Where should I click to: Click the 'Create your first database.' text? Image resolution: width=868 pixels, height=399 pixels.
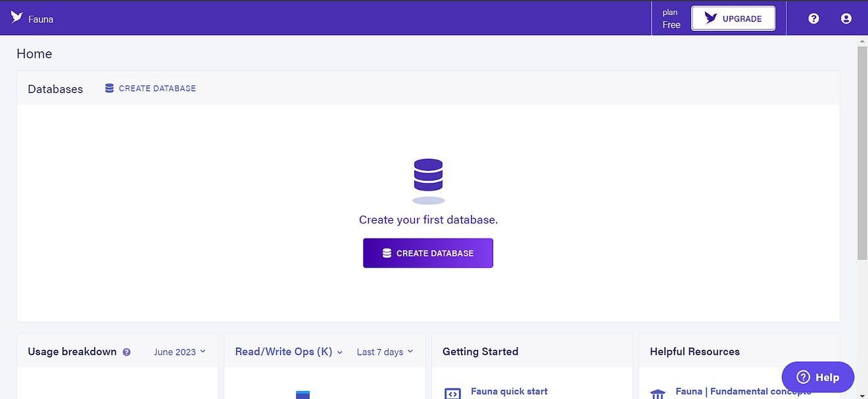point(428,220)
